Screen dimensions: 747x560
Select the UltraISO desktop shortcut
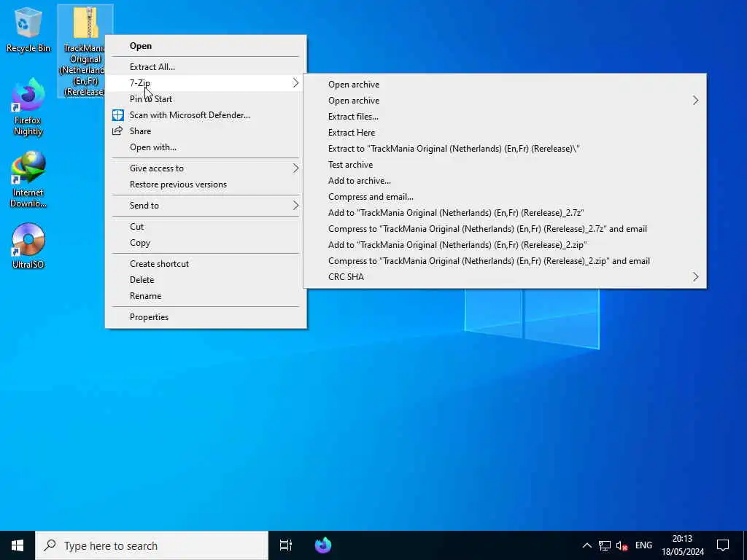point(28,246)
